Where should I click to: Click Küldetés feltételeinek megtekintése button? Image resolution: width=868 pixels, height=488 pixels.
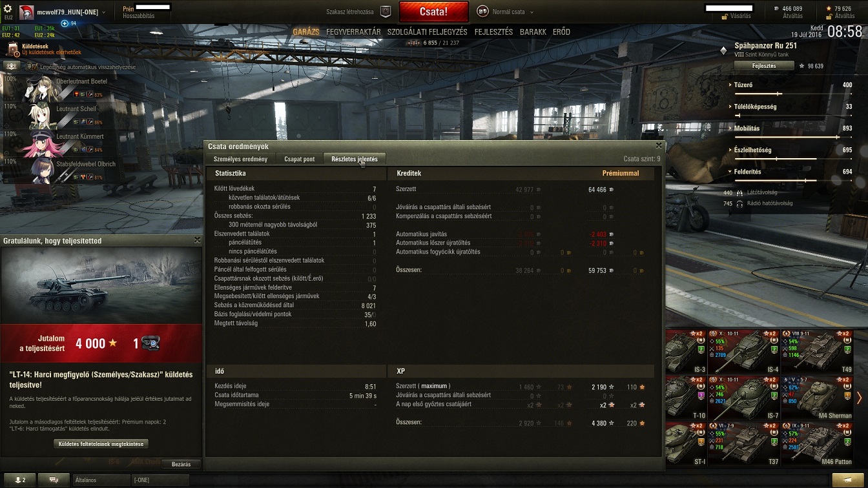[101, 443]
